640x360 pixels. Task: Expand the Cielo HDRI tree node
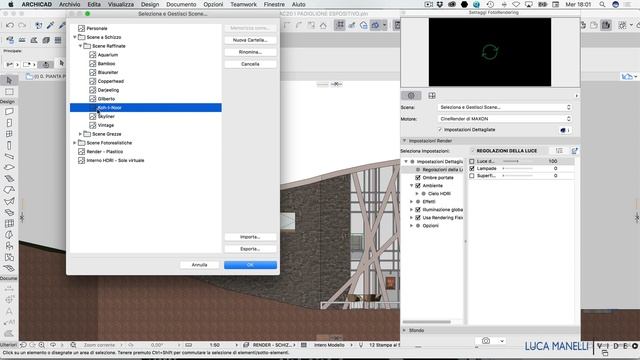tap(417, 194)
